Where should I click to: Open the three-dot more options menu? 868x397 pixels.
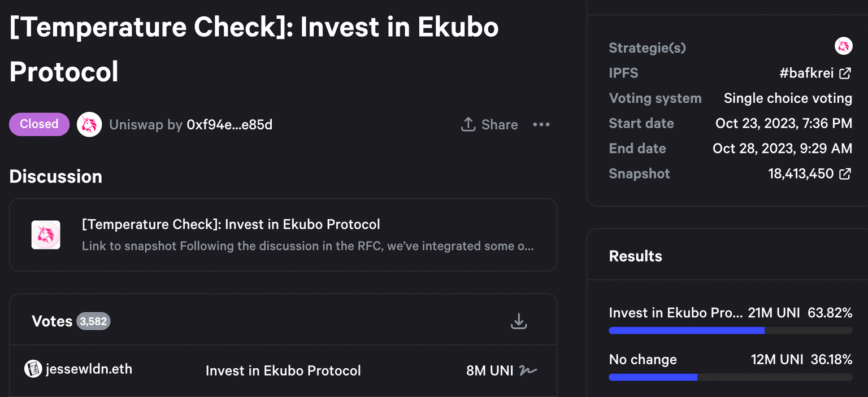[541, 125]
